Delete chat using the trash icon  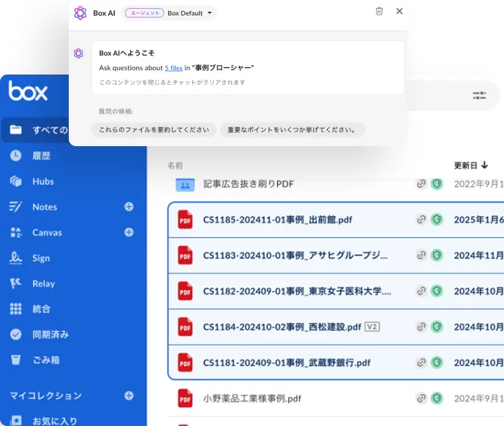(379, 12)
